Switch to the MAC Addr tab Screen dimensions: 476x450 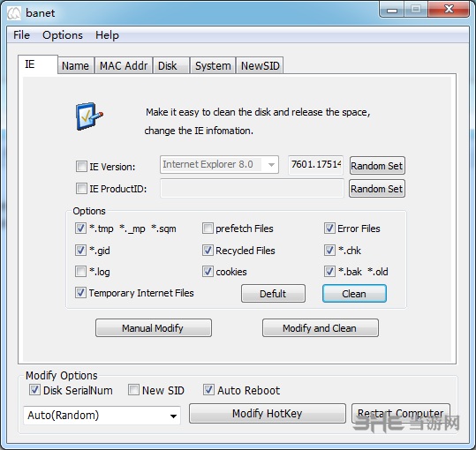pos(124,65)
